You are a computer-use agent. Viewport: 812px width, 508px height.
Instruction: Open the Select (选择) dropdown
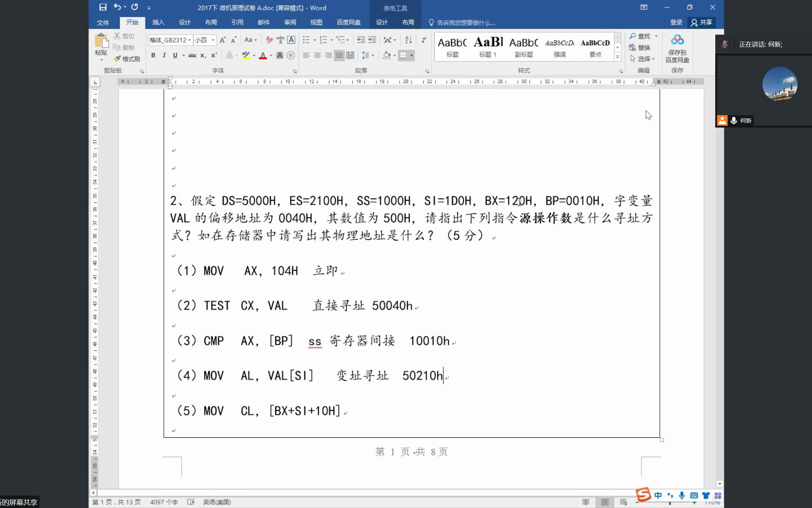(x=643, y=59)
